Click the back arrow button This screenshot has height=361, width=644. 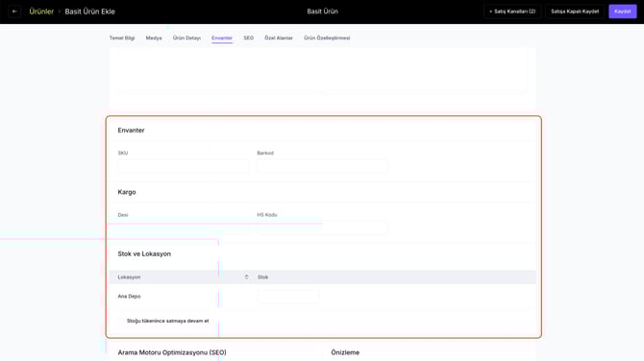[14, 12]
